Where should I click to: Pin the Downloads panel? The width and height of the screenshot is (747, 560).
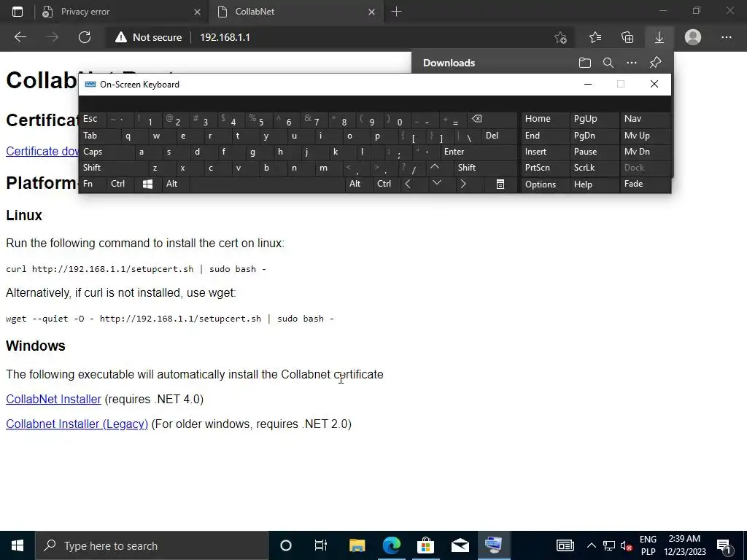(x=656, y=63)
